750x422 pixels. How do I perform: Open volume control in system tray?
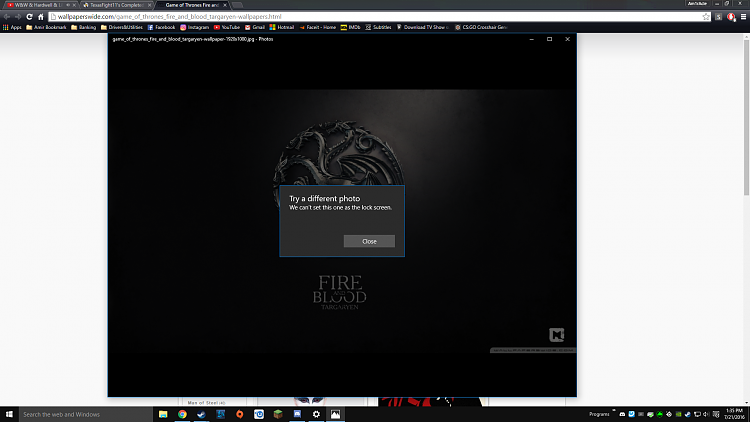point(706,414)
